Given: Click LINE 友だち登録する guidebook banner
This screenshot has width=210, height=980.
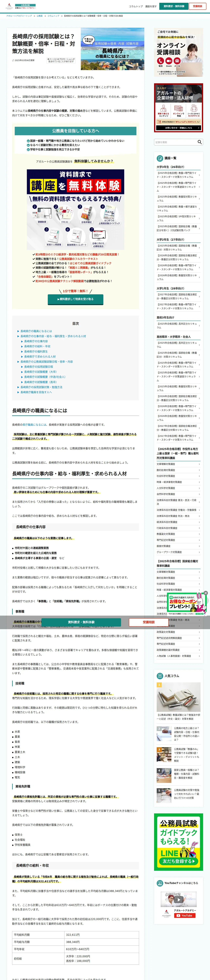Looking at the screenshot, I should coord(178,842).
